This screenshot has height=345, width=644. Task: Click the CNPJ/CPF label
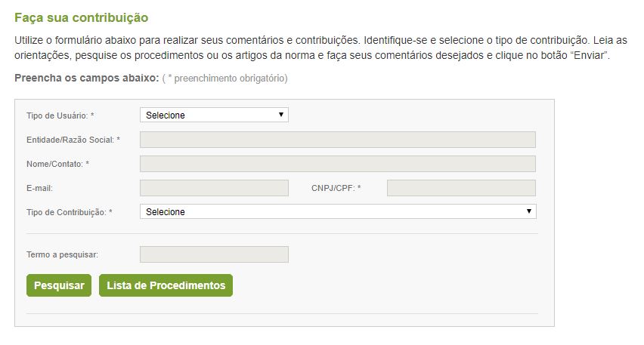[x=336, y=188]
